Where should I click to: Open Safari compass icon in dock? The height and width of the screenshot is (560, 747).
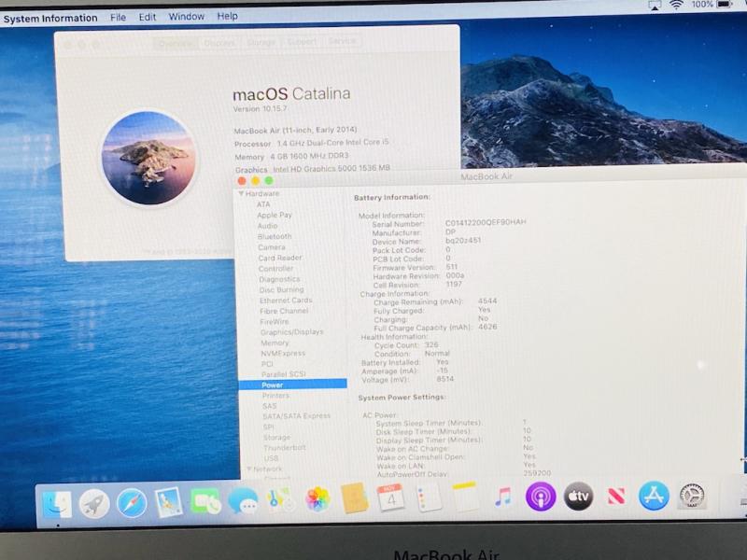tap(132, 503)
